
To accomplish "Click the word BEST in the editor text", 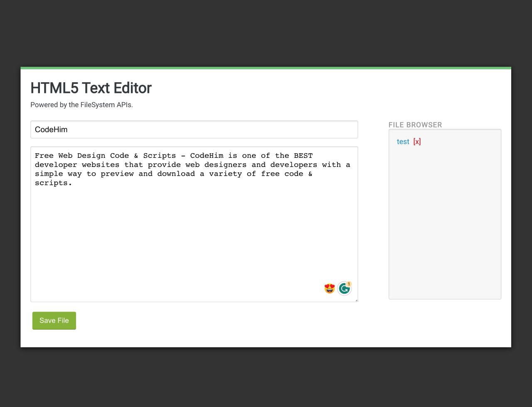I will tap(303, 156).
